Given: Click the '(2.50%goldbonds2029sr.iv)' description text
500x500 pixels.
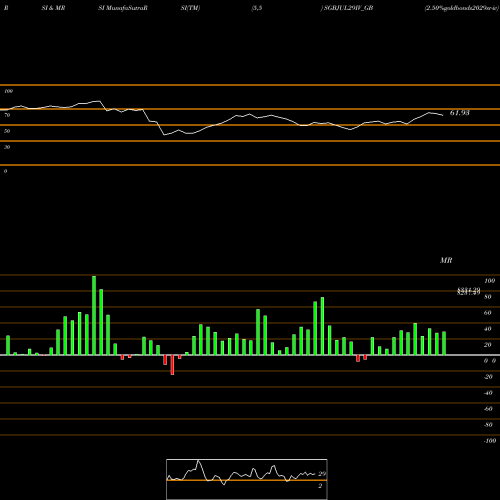Looking at the screenshot, I should [462, 8].
